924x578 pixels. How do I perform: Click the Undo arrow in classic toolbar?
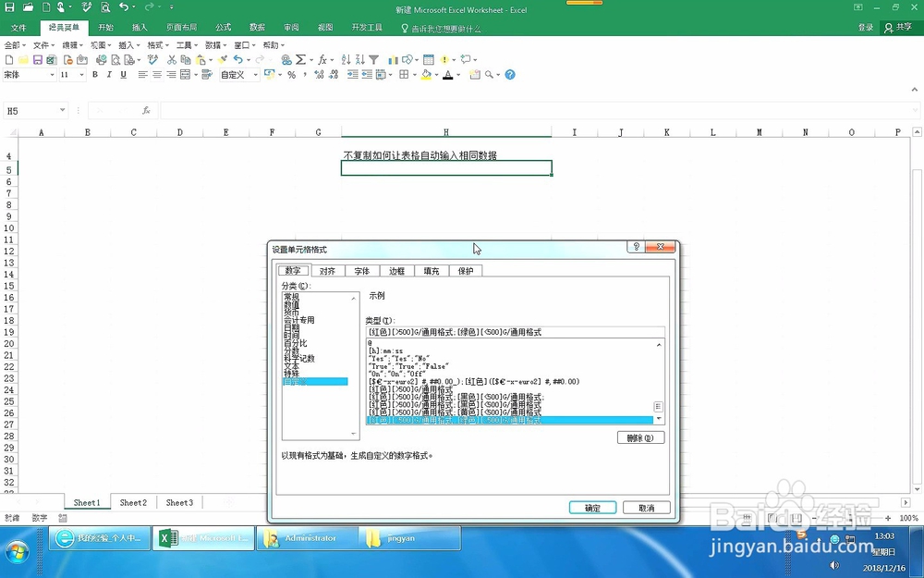pyautogui.click(x=237, y=59)
